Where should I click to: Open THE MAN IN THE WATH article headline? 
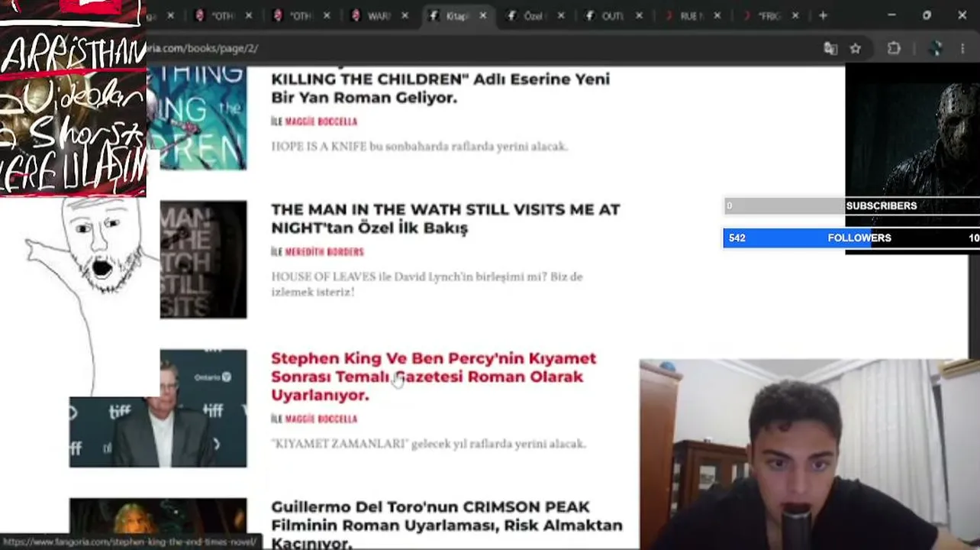coord(446,218)
